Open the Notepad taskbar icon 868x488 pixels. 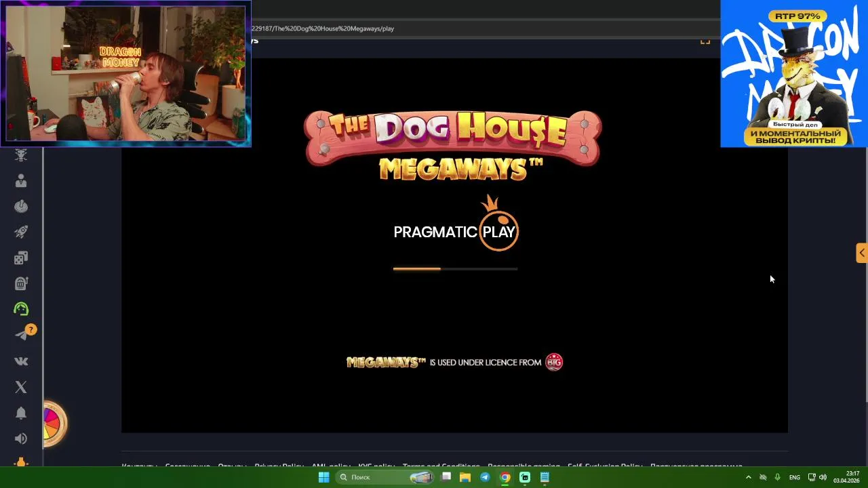pyautogui.click(x=545, y=477)
